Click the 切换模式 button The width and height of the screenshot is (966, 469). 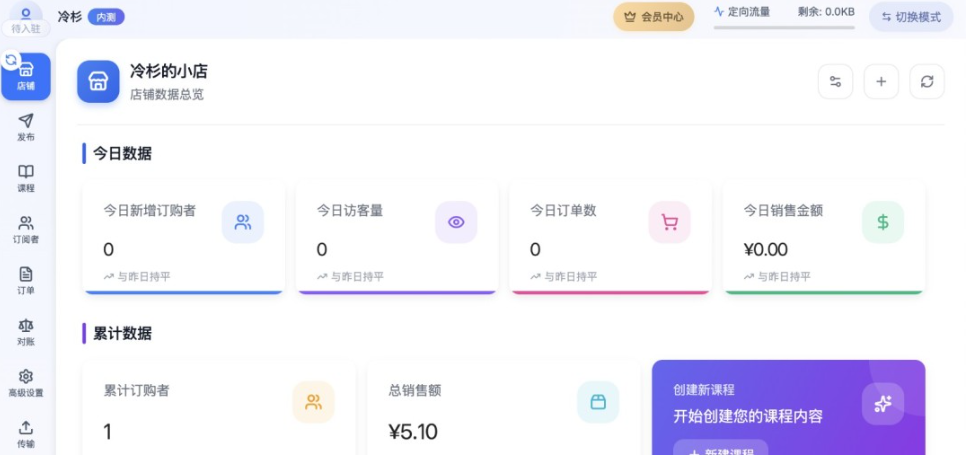[x=911, y=17]
